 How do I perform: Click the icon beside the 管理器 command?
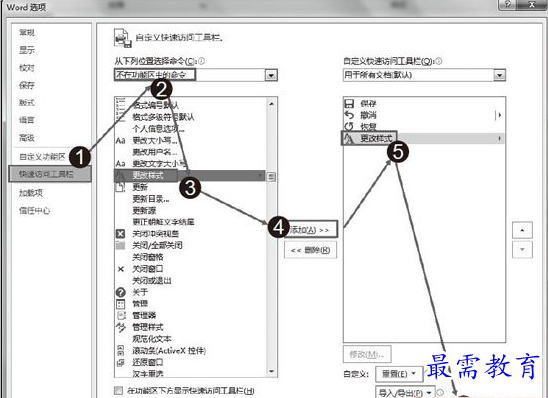tap(121, 316)
